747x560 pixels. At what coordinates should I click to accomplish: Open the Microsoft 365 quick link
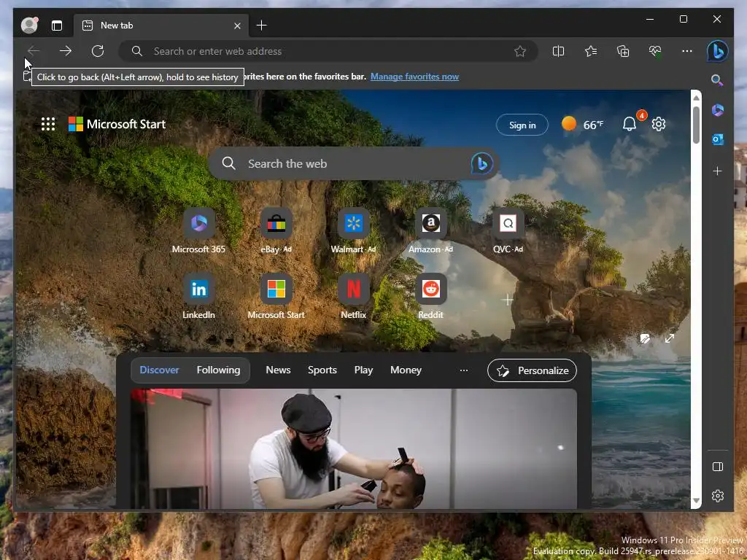tap(198, 231)
